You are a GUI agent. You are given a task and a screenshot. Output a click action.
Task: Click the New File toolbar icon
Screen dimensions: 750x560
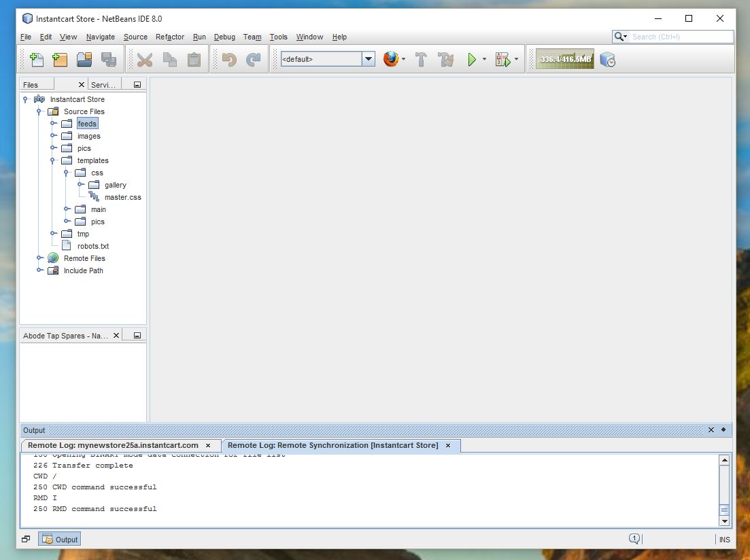click(36, 59)
